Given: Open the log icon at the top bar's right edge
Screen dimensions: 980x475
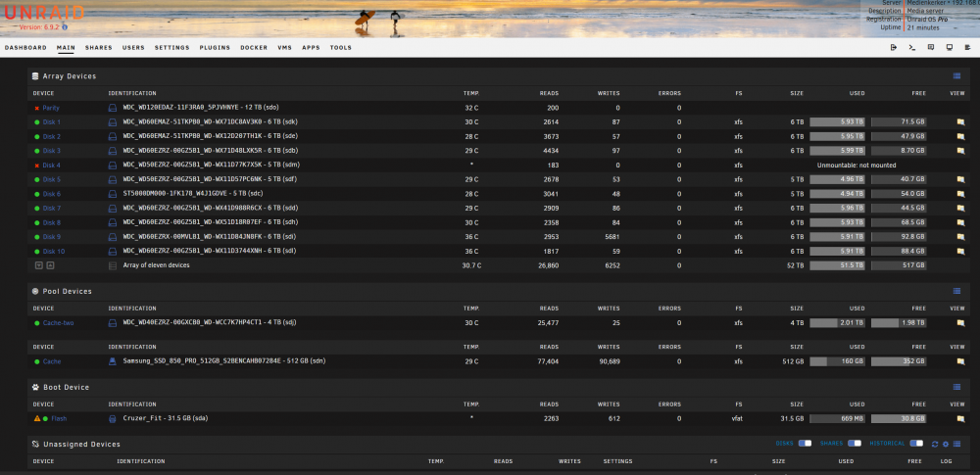Looking at the screenshot, I should 968,47.
